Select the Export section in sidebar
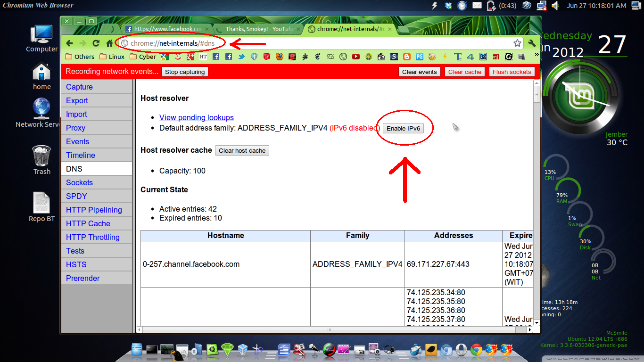Screen dimensions: 644x362 coord(97,100)
